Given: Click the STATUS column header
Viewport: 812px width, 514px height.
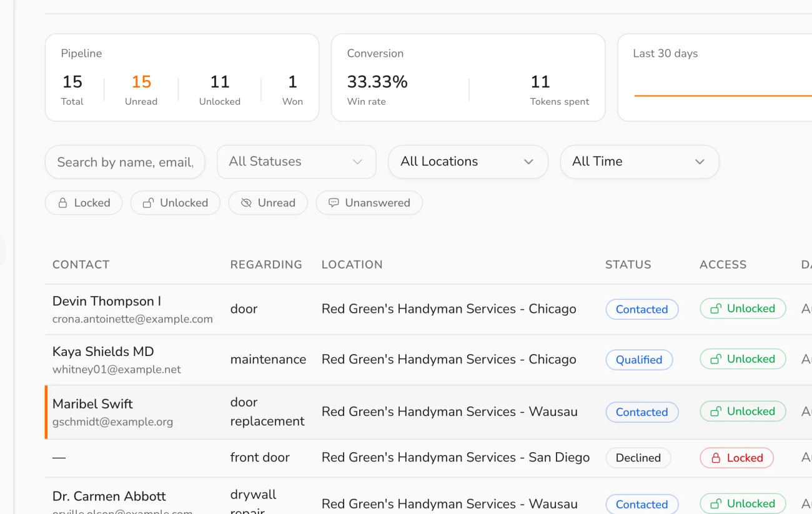Looking at the screenshot, I should point(628,265).
